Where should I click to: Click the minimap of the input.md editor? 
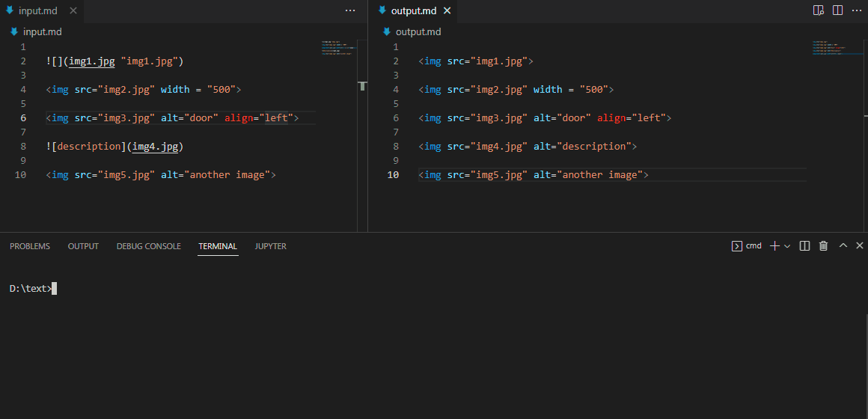tap(339, 48)
